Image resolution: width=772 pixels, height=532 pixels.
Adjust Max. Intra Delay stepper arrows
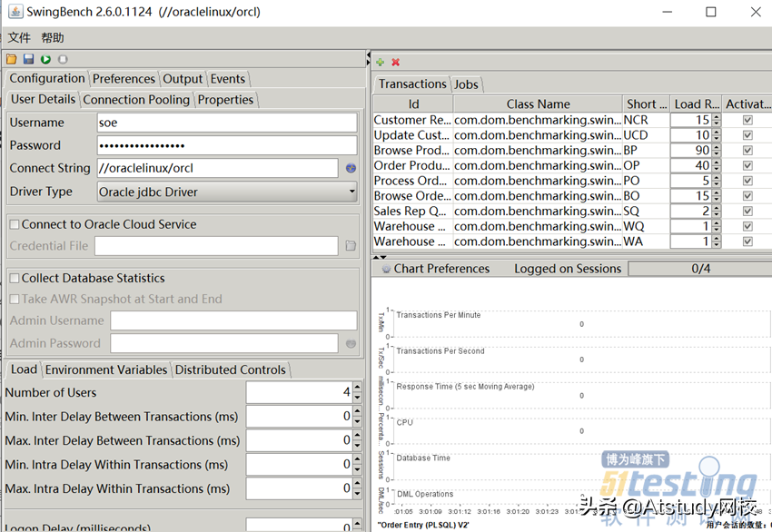358,488
